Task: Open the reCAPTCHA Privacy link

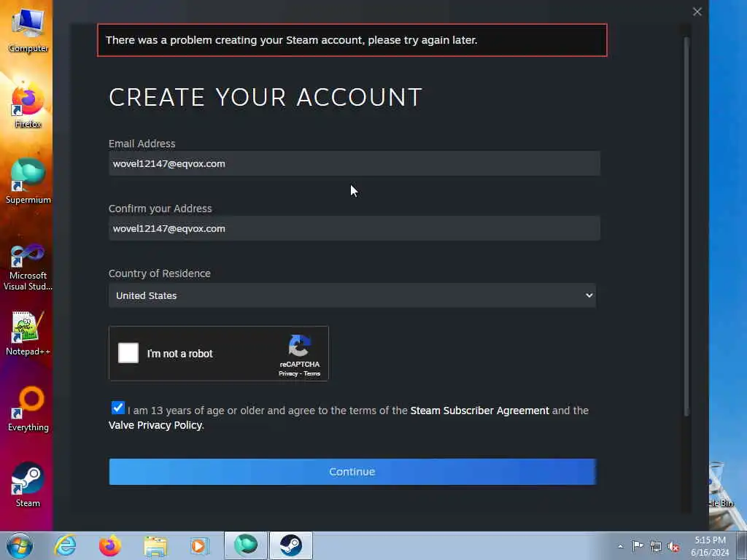Action: [x=288, y=374]
